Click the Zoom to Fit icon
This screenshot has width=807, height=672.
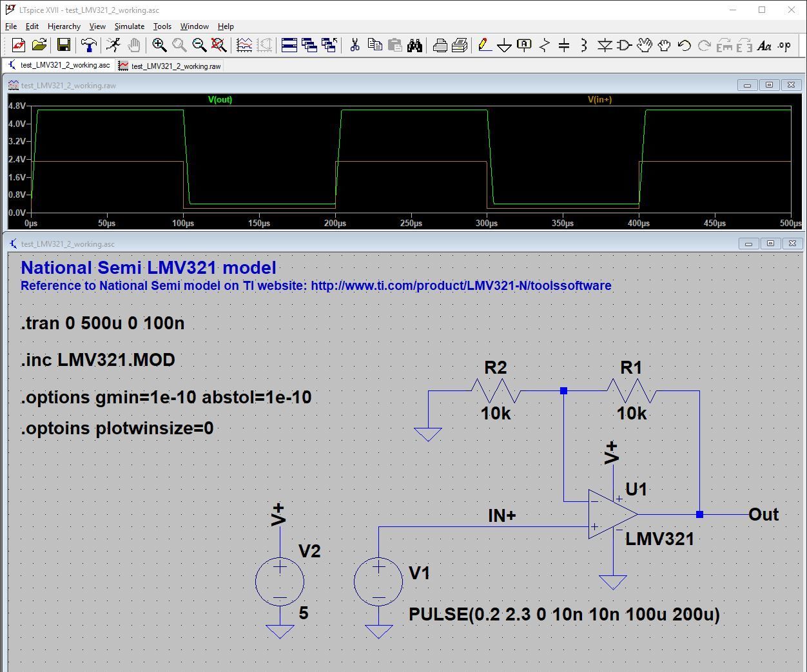click(x=218, y=45)
